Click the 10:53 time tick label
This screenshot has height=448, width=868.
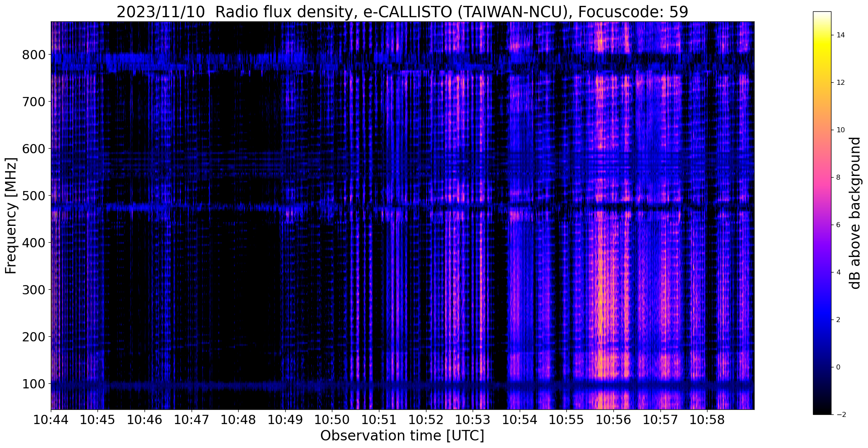(473, 419)
